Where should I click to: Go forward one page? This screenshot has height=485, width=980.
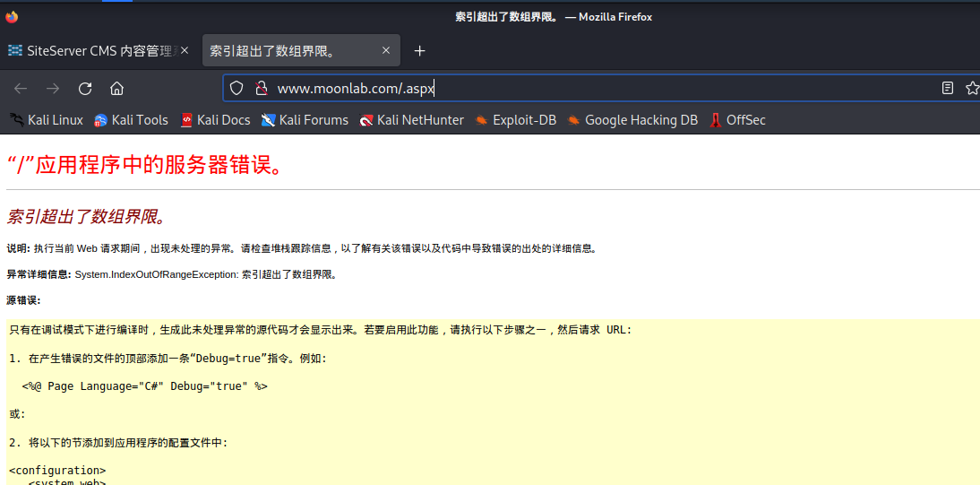point(53,88)
